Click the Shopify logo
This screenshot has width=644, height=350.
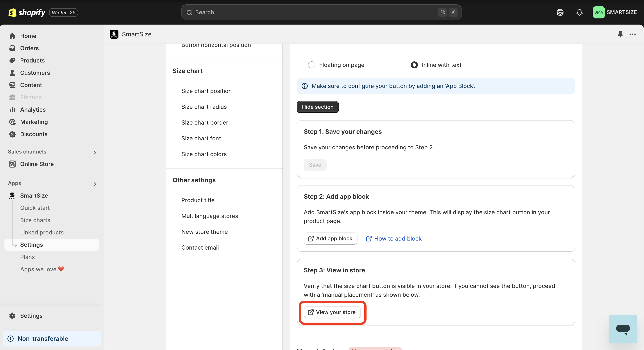(27, 12)
